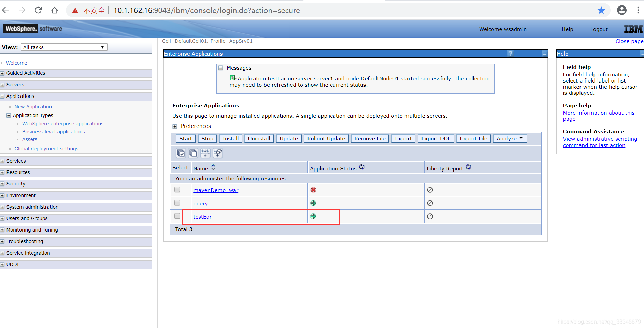Check the box for query application
Viewport: 644px width, 328px height.
[177, 203]
